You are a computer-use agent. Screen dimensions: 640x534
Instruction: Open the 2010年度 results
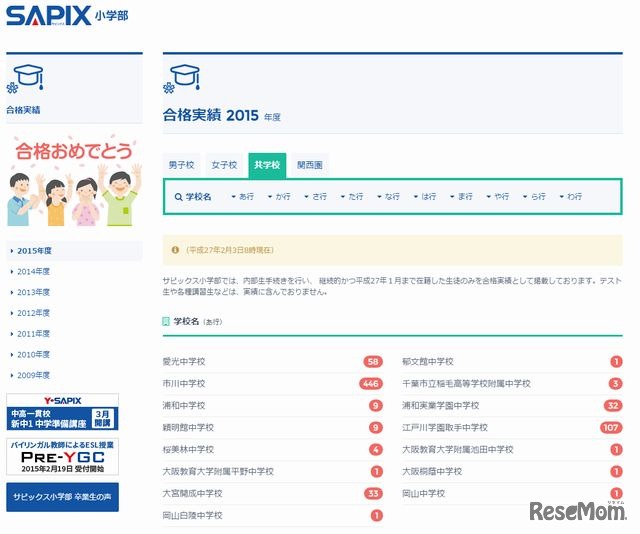[x=33, y=355]
